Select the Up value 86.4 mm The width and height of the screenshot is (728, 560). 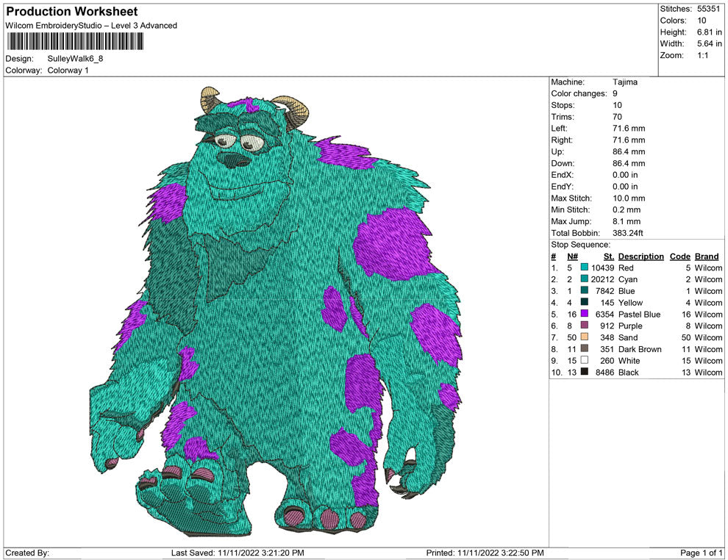629,151
